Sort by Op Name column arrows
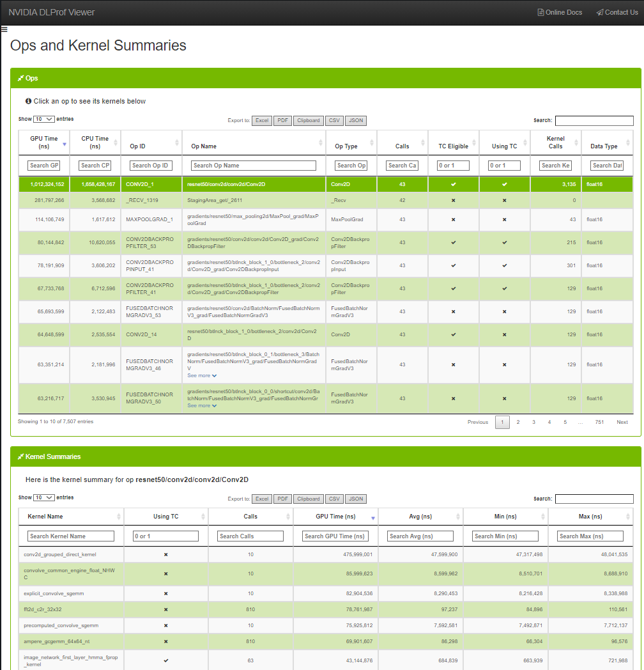This screenshot has width=644, height=670. (x=320, y=143)
